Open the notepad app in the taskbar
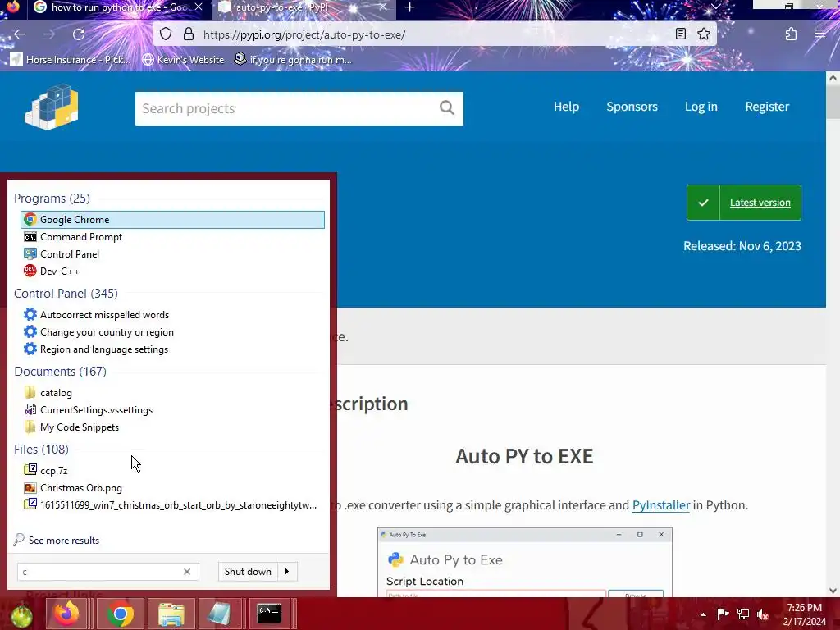Image resolution: width=840 pixels, height=630 pixels. coord(219,614)
